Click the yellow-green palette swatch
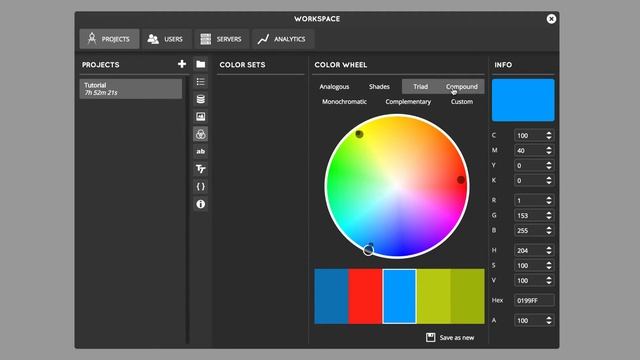640x360 pixels. click(x=433, y=296)
